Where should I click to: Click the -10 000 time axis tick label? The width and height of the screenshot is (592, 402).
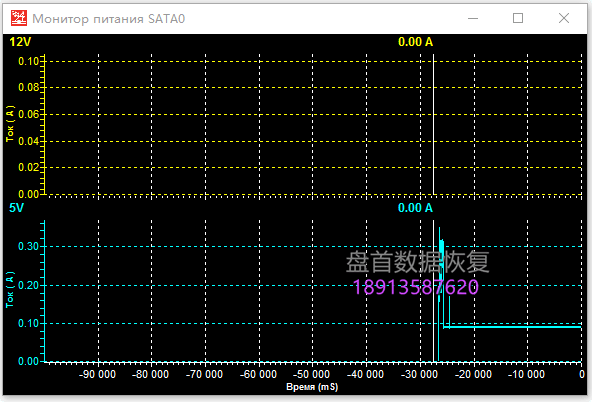pos(526,374)
